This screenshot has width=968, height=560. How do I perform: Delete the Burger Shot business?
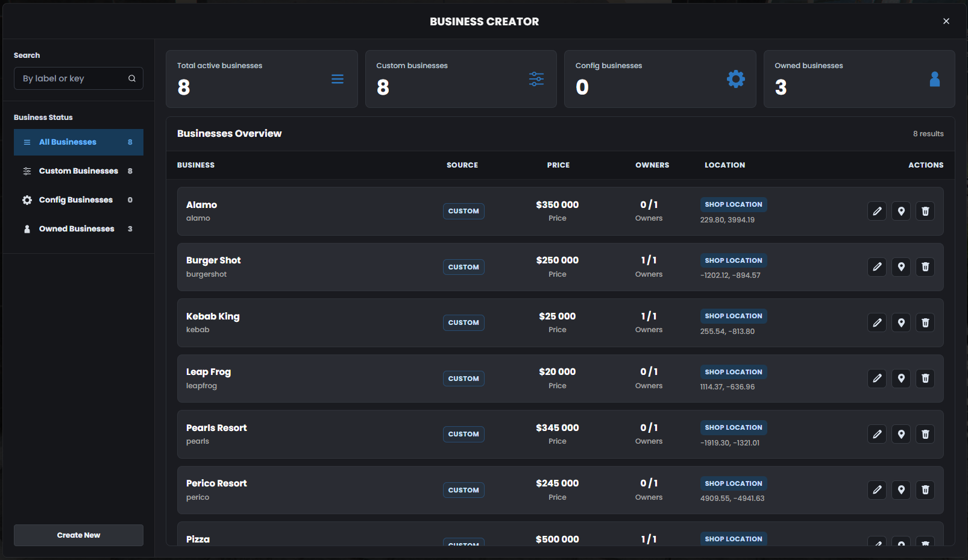(925, 267)
